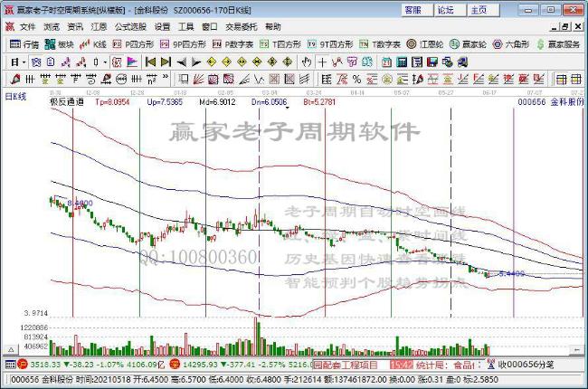Open 赢家服务 service page
The image size is (588, 389).
click(558, 44)
